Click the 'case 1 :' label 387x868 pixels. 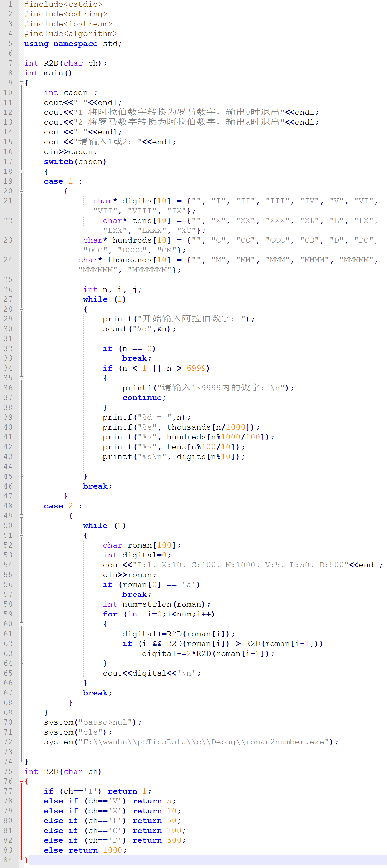pyautogui.click(x=63, y=181)
